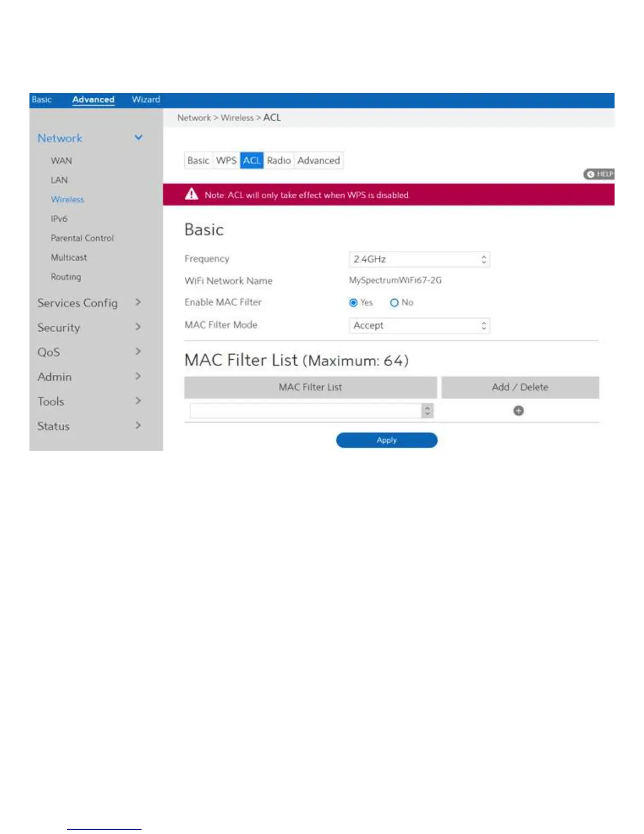Expand the Status section
The width and height of the screenshot is (644, 834).
[x=138, y=425]
